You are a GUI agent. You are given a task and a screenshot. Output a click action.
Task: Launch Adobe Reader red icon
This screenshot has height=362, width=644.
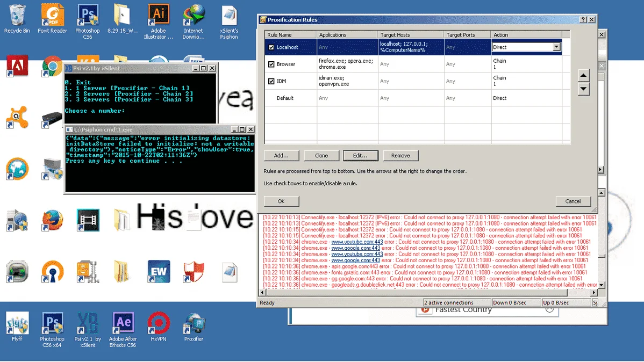[17, 66]
